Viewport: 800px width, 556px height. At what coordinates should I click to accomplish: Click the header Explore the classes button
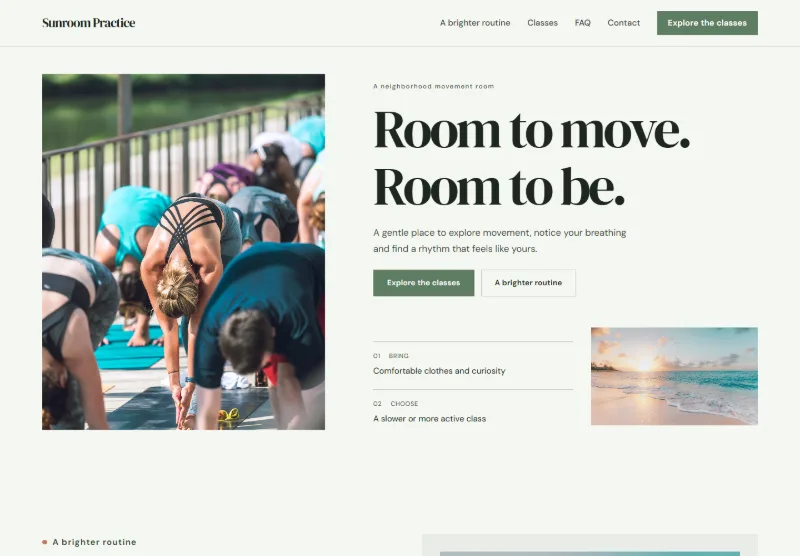click(x=707, y=23)
